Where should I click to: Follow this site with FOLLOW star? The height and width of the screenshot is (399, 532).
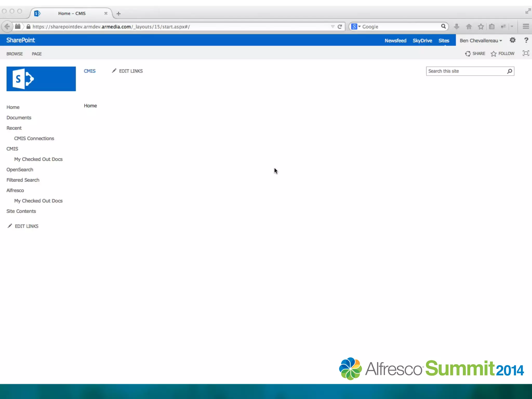502,54
